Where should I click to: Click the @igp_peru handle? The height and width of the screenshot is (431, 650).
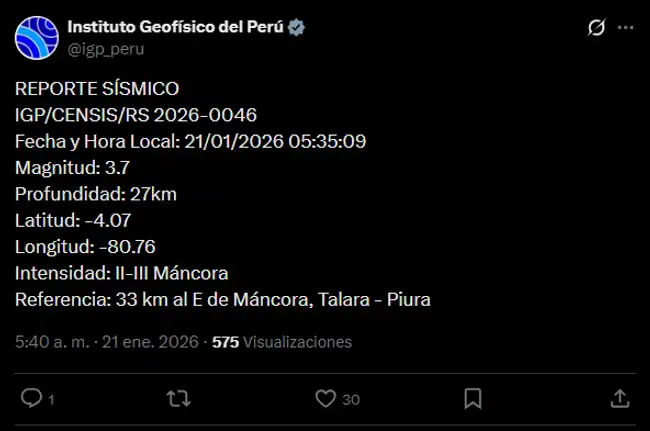point(101,48)
